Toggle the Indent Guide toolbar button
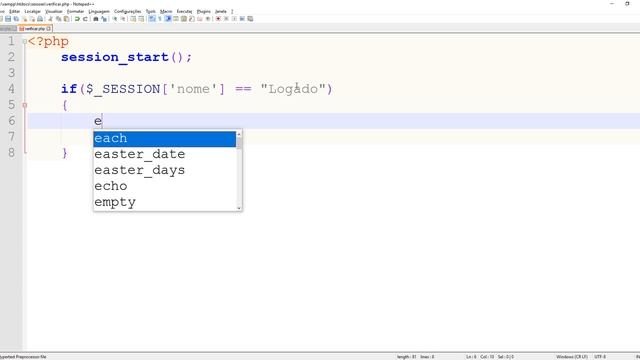The width and height of the screenshot is (640, 360). pos(167,19)
